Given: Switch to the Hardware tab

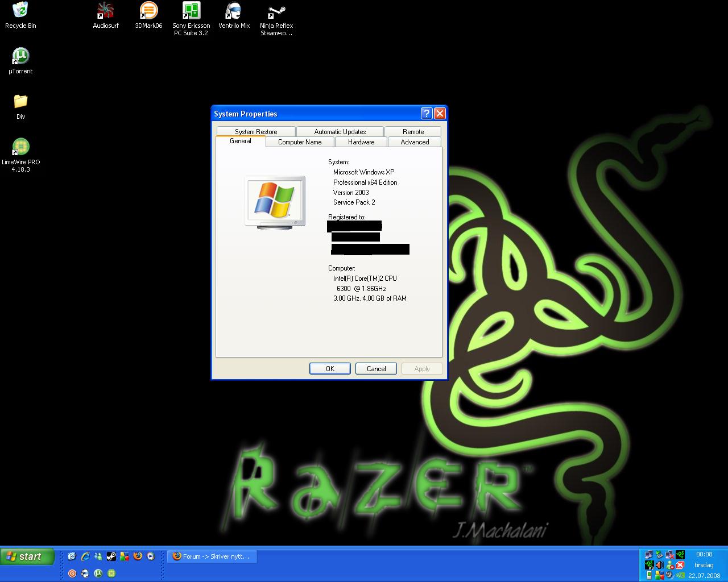Looking at the screenshot, I should (x=361, y=142).
